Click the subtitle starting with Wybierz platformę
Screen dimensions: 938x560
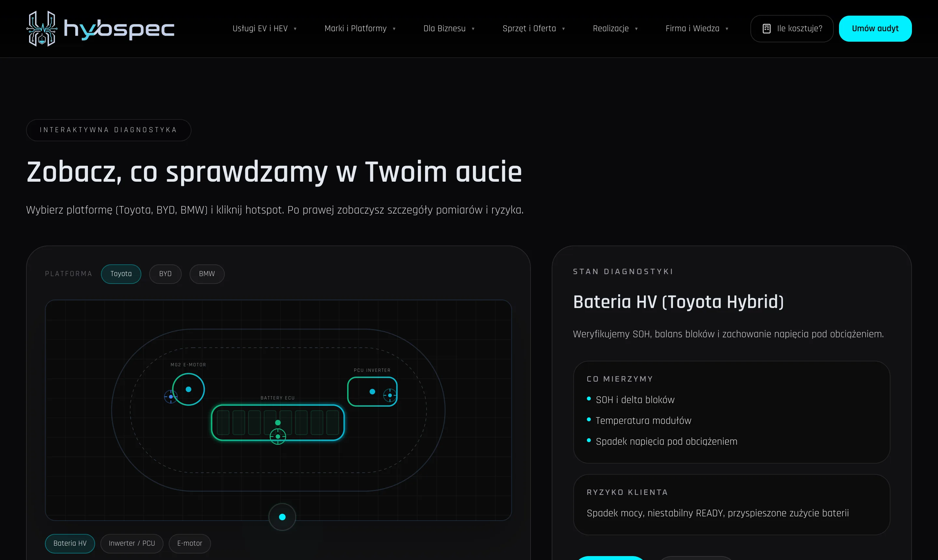click(275, 210)
